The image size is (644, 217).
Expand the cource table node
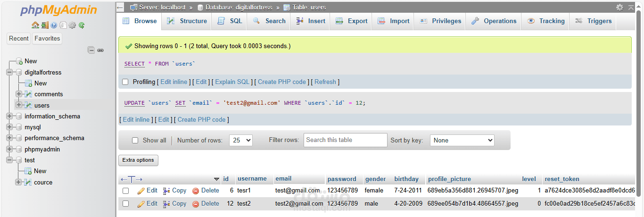19,183
